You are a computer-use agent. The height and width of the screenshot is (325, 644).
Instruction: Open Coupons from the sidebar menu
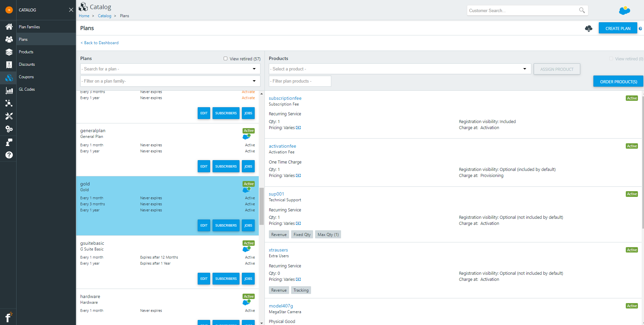26,77
